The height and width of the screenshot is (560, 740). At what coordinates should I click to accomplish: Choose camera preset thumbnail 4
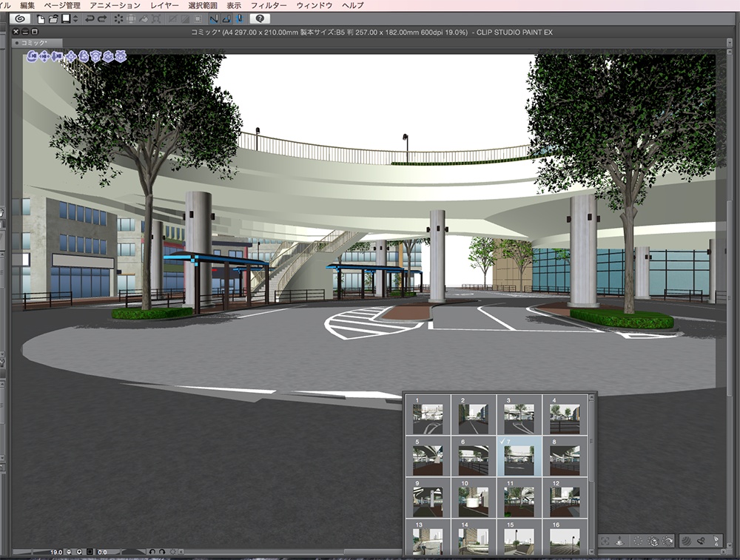click(565, 415)
